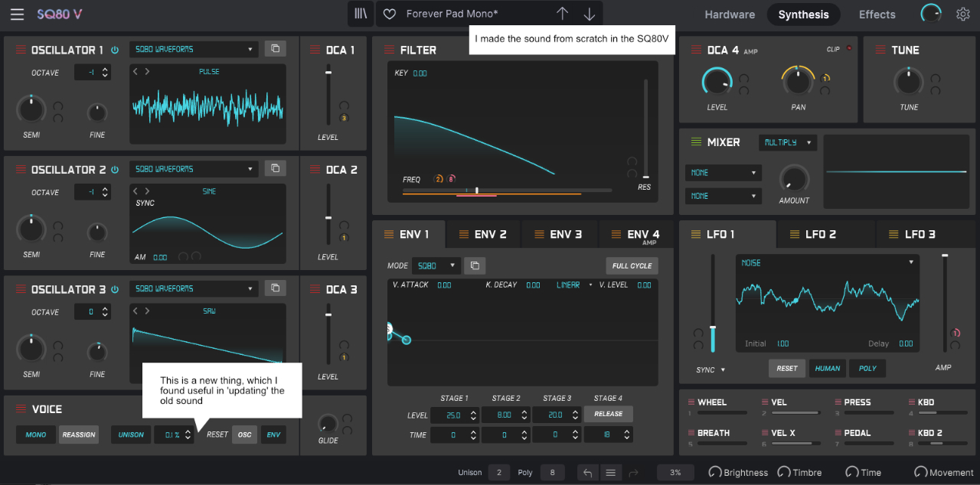Load previous preset with up arrow

pos(563,14)
